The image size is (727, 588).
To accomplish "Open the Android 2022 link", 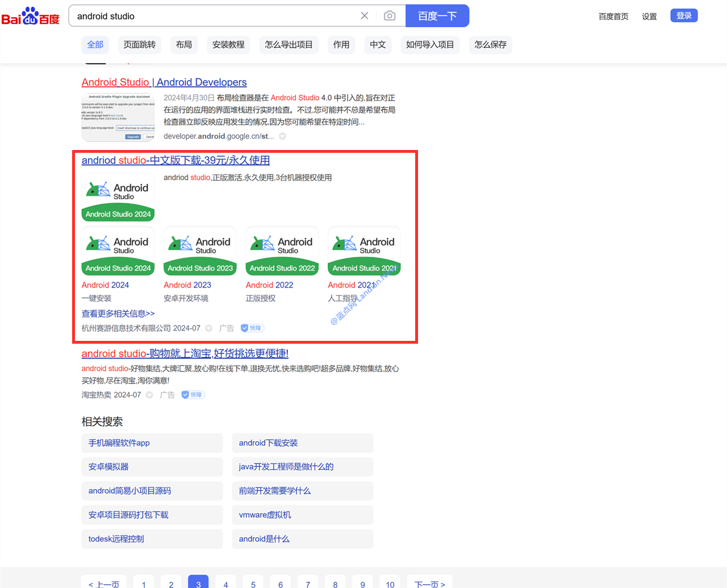I will (269, 285).
